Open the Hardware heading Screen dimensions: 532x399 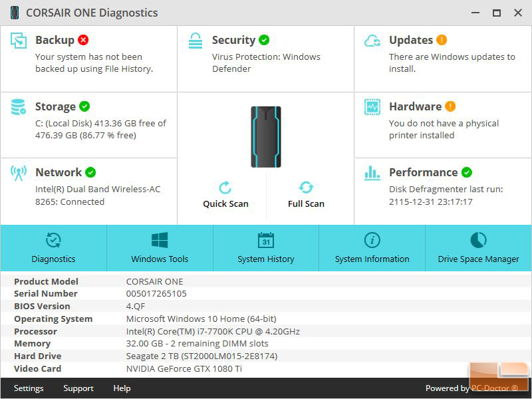415,106
